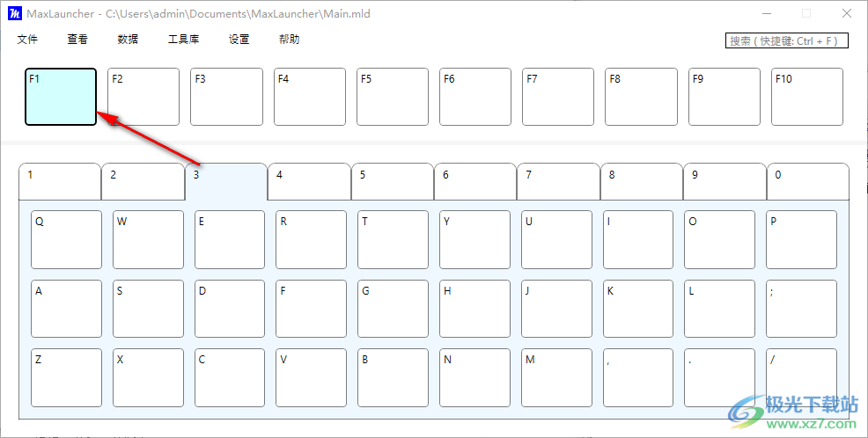
Task: Switch to tab 0
Action: click(807, 181)
